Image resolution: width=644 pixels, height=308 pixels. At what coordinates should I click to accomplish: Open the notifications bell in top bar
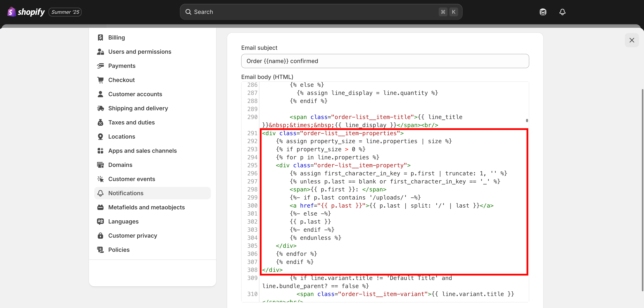pyautogui.click(x=562, y=12)
